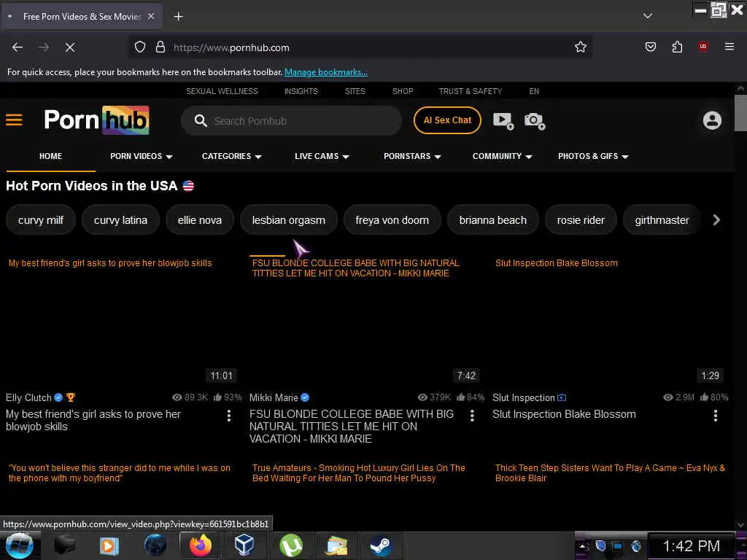Click the taskbar clock showing 1:42 PM
Image resolution: width=747 pixels, height=560 pixels.
[692, 546]
